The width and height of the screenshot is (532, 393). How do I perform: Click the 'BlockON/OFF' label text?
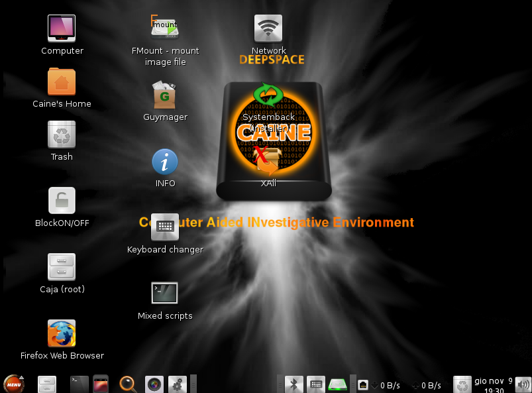coord(62,223)
